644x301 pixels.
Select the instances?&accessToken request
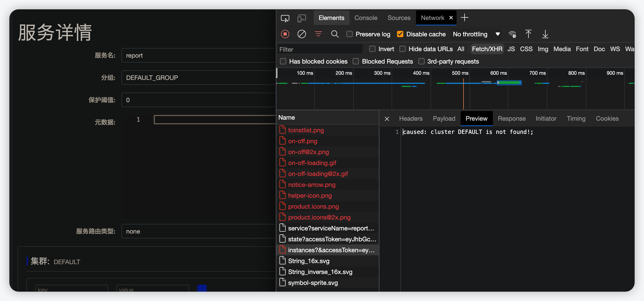pyautogui.click(x=327, y=250)
